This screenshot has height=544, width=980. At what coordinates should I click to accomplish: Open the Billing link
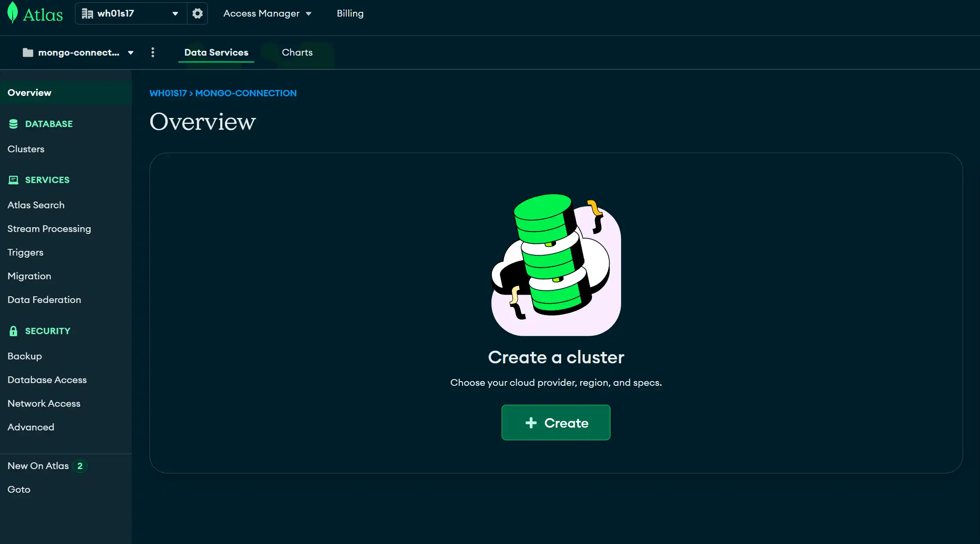coord(350,13)
